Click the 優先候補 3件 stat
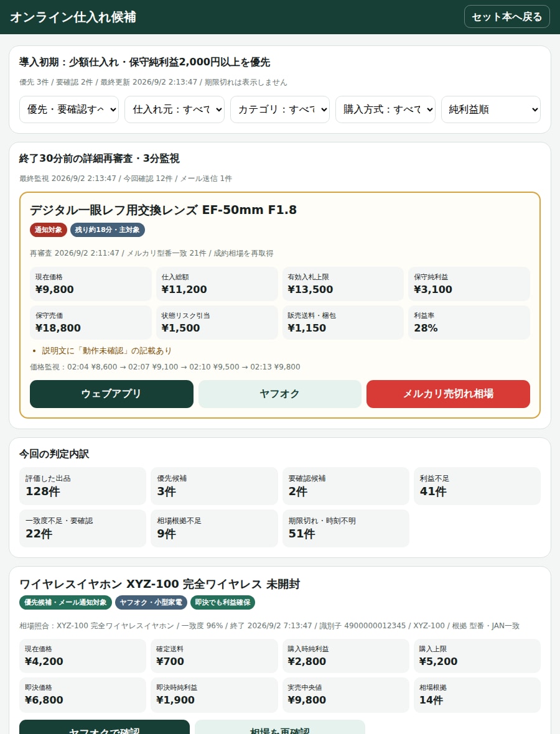This screenshot has width=560, height=734. point(214,486)
